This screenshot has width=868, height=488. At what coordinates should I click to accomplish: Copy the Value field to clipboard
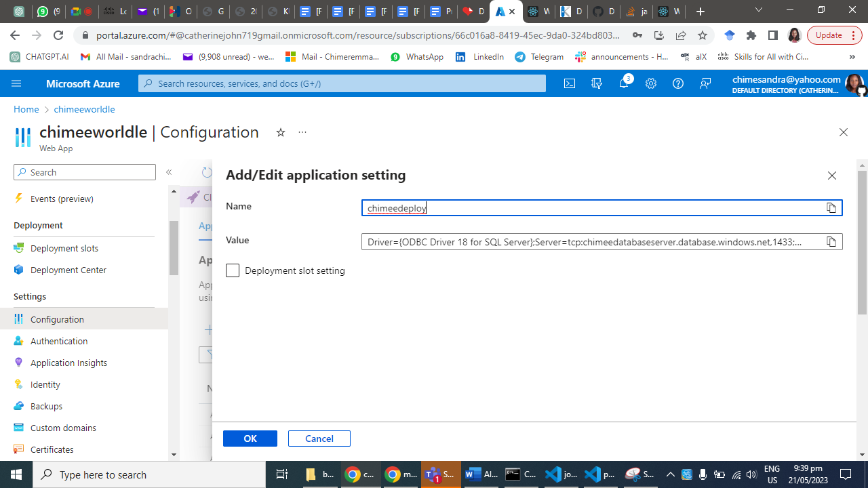tap(831, 242)
